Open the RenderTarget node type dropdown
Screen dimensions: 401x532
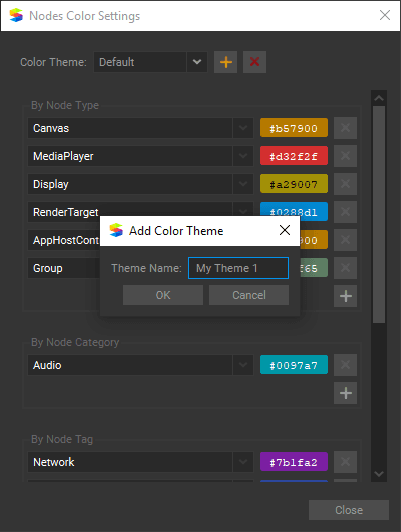(243, 209)
